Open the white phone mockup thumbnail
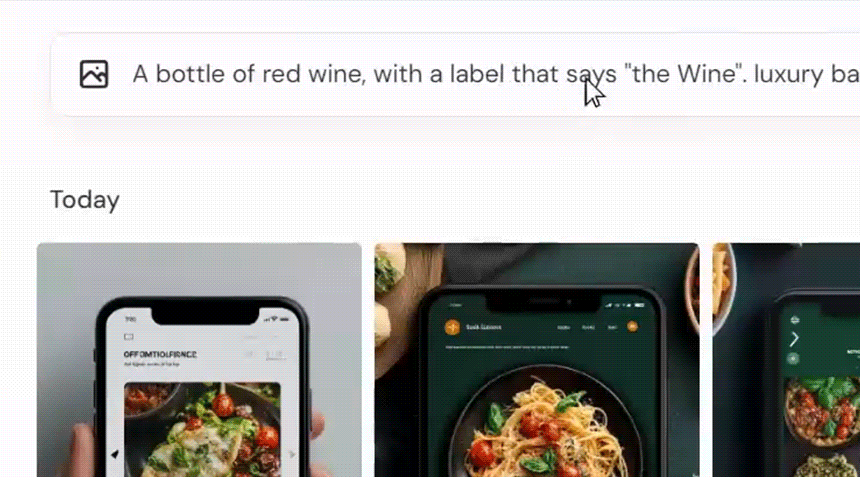This screenshot has height=477, width=860. (x=199, y=360)
